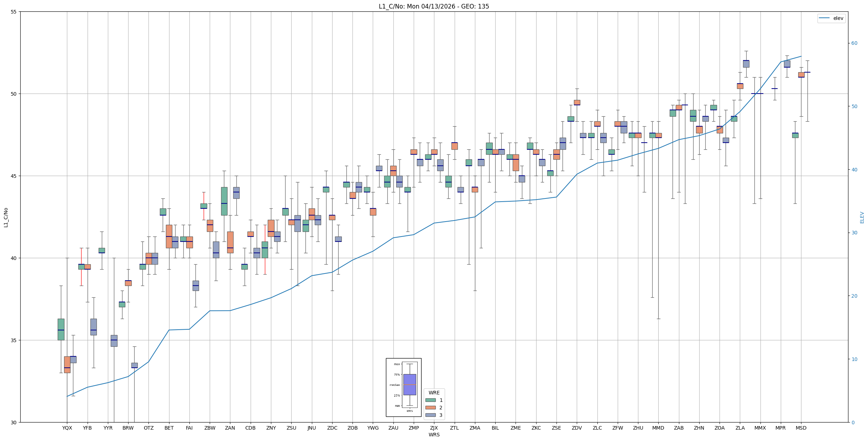
Task: Click the L1_C/No left axis label
Action: tap(6, 217)
